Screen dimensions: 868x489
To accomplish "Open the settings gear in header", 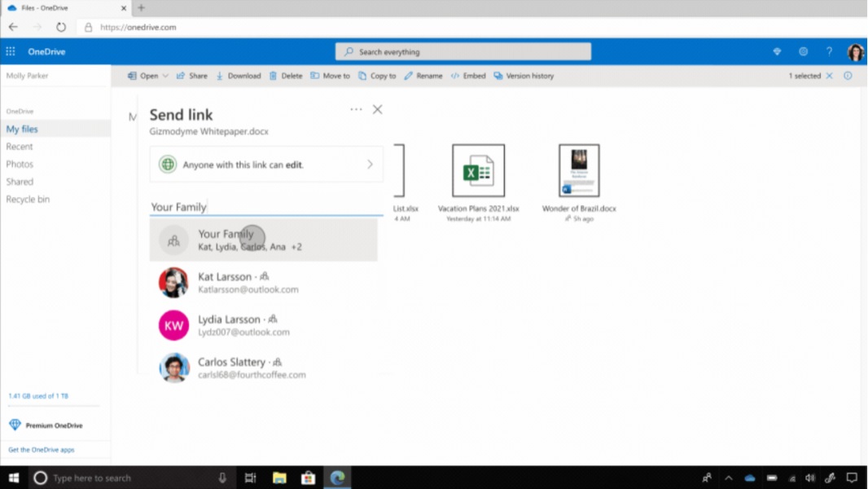I will [x=803, y=51].
